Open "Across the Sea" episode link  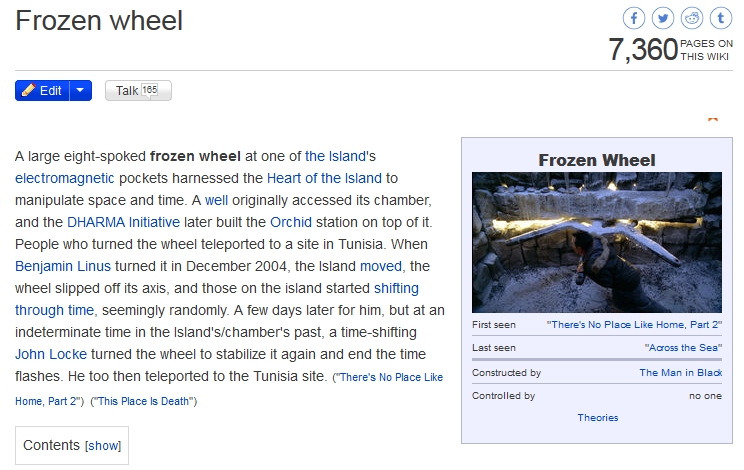(x=683, y=348)
